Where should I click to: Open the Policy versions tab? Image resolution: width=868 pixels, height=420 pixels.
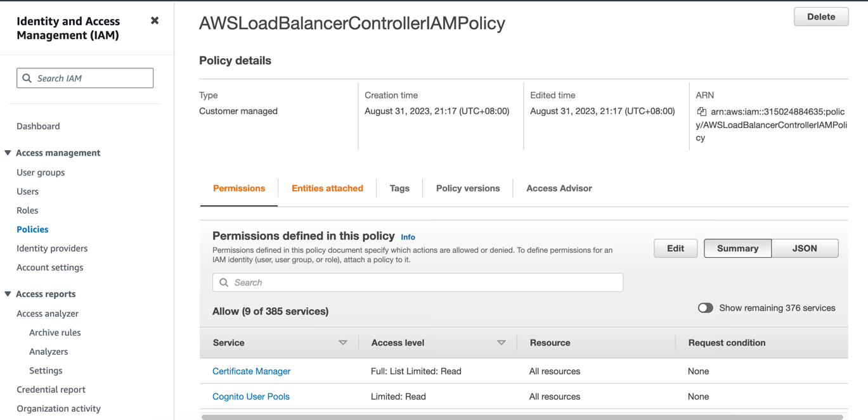tap(467, 188)
